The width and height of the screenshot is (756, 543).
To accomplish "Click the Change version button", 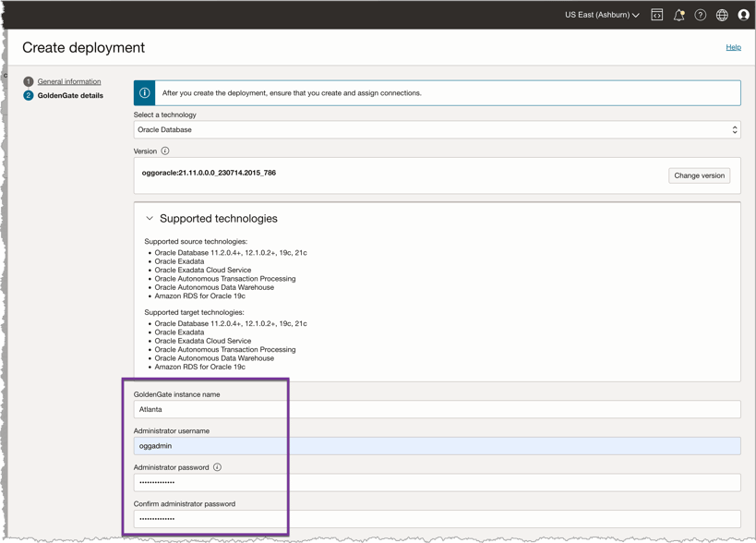I will 699,175.
